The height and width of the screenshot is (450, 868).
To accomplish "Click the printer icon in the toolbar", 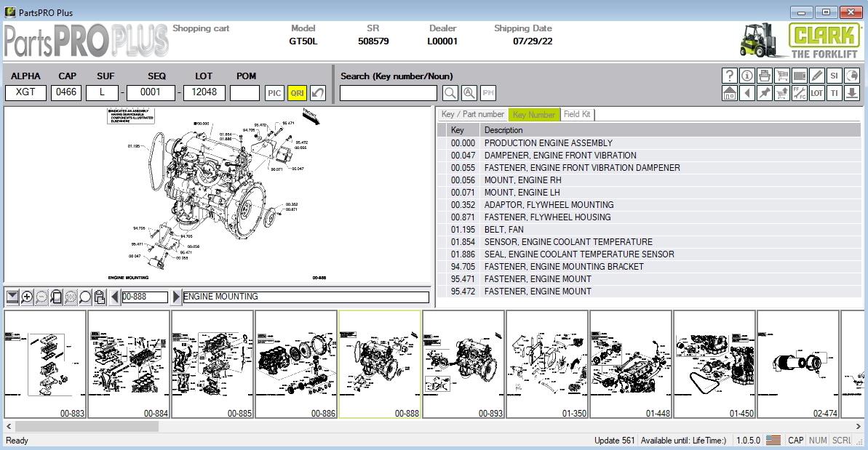I will click(x=765, y=76).
